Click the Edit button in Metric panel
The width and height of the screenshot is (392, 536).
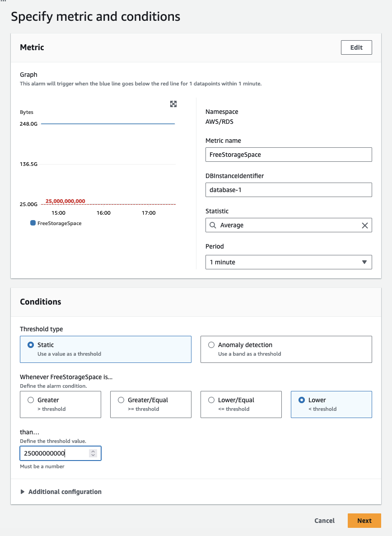[x=356, y=47]
